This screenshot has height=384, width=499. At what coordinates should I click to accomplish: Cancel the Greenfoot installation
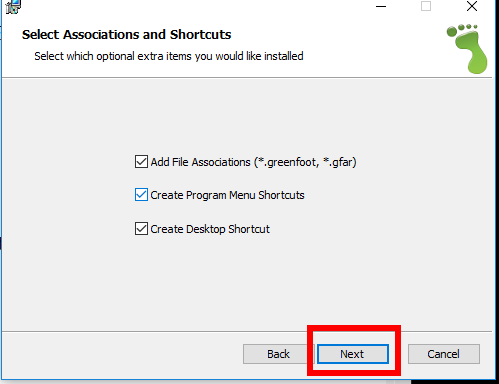[444, 354]
